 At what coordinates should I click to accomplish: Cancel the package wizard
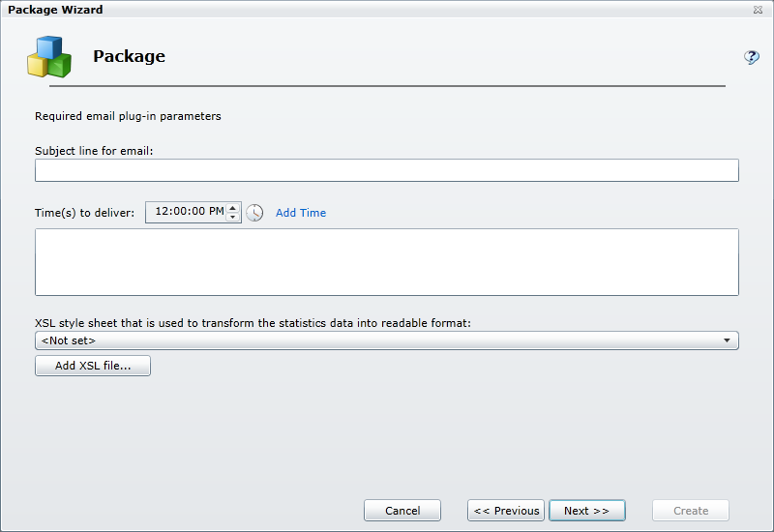(402, 511)
